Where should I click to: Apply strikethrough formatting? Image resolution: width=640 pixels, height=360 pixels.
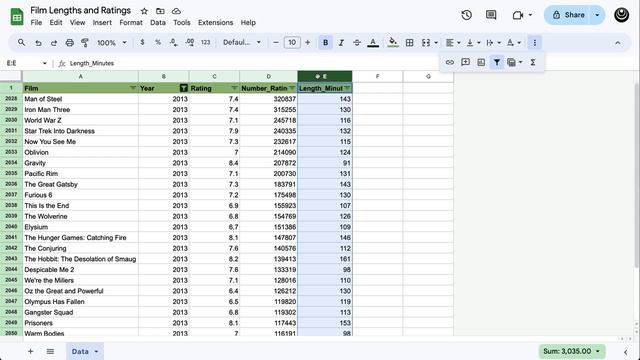357,42
